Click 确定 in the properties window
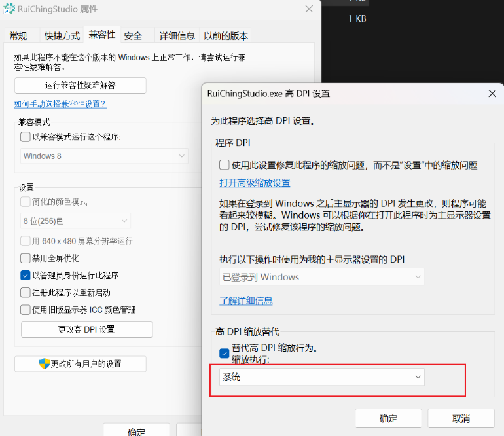Screen dimensions: 504x436 (x=136, y=430)
